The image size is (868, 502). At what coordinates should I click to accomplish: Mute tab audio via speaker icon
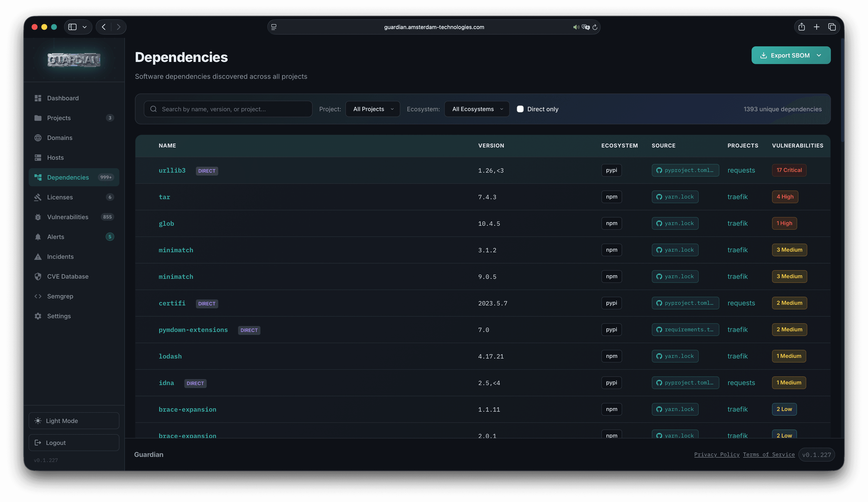pyautogui.click(x=576, y=27)
